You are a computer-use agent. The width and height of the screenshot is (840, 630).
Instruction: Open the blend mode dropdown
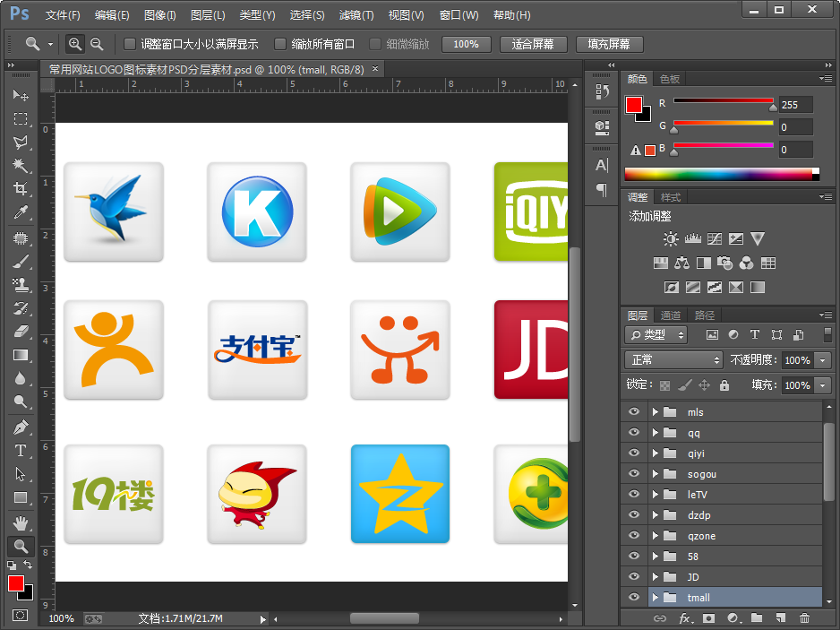(673, 360)
